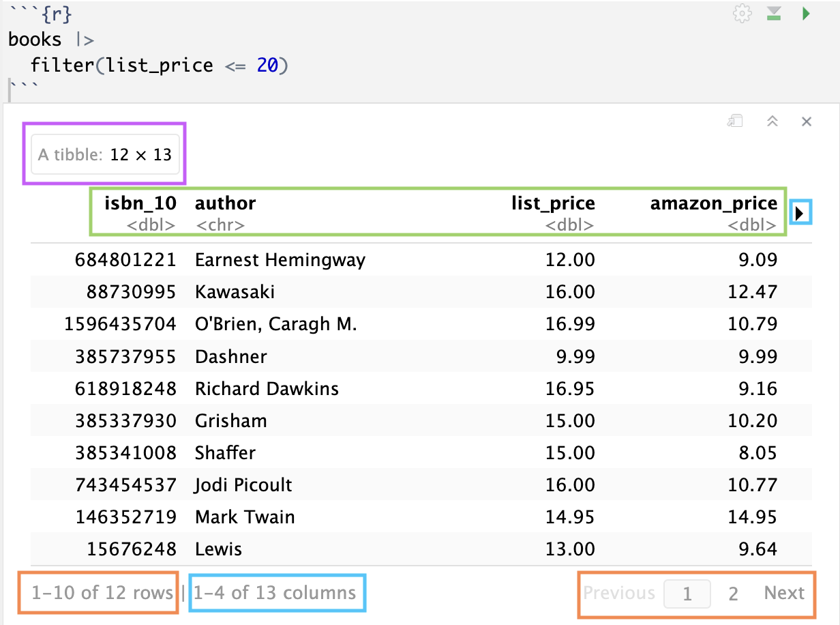Run current chunk with green play icon

pyautogui.click(x=806, y=14)
